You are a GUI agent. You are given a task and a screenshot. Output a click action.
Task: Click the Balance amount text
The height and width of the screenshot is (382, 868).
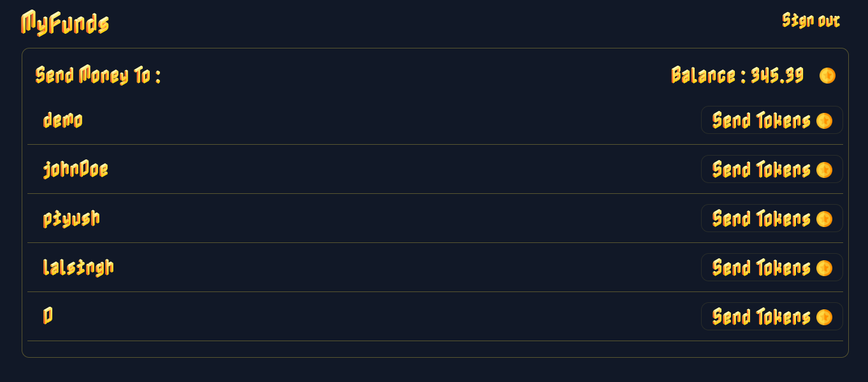737,76
